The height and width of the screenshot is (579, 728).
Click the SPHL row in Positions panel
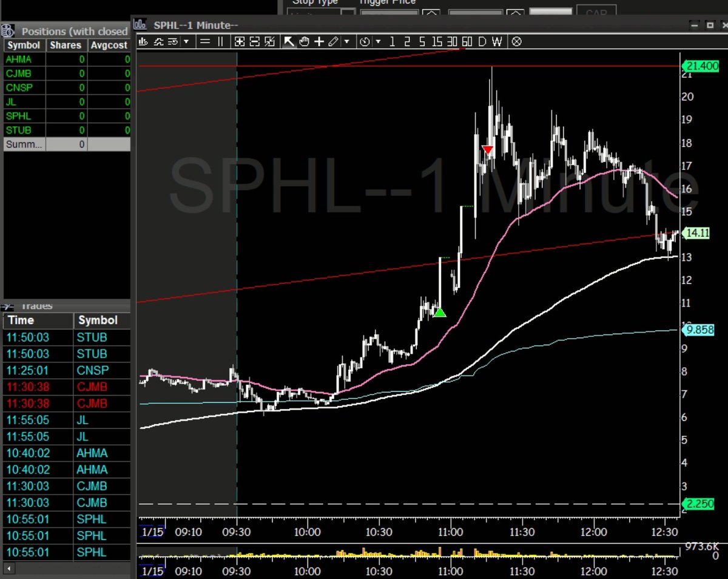click(19, 116)
